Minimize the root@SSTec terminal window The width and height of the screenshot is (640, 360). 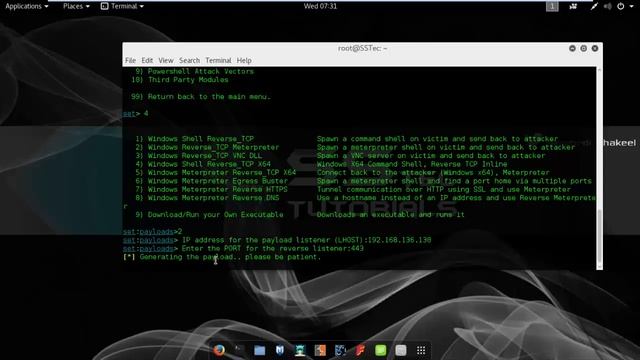click(x=572, y=48)
